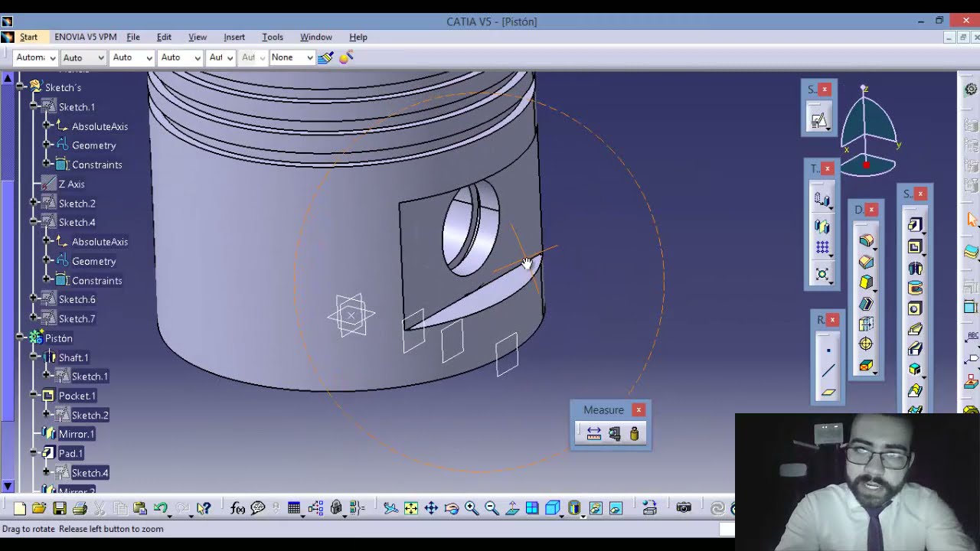Click the Sketcher icon in S.. toolbar
The height and width of the screenshot is (551, 980).
(818, 121)
